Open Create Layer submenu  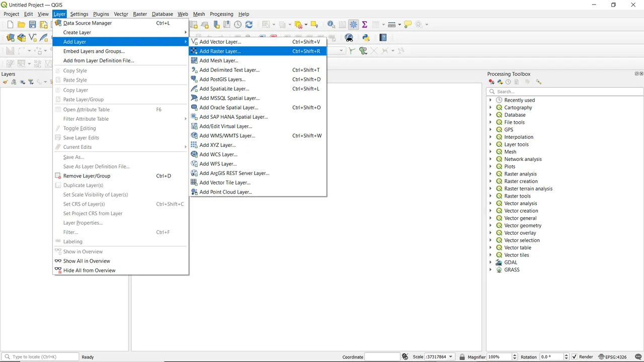click(121, 33)
